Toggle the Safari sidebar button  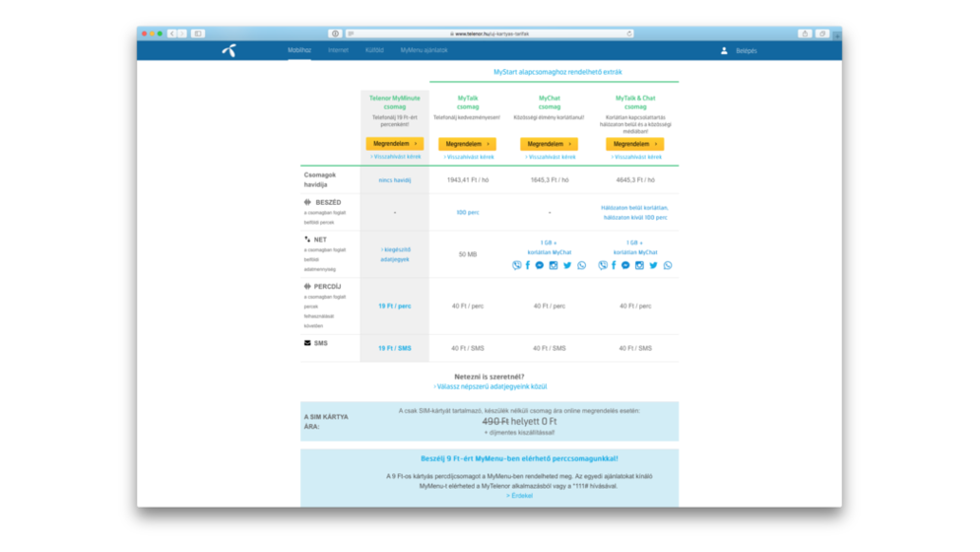(198, 34)
